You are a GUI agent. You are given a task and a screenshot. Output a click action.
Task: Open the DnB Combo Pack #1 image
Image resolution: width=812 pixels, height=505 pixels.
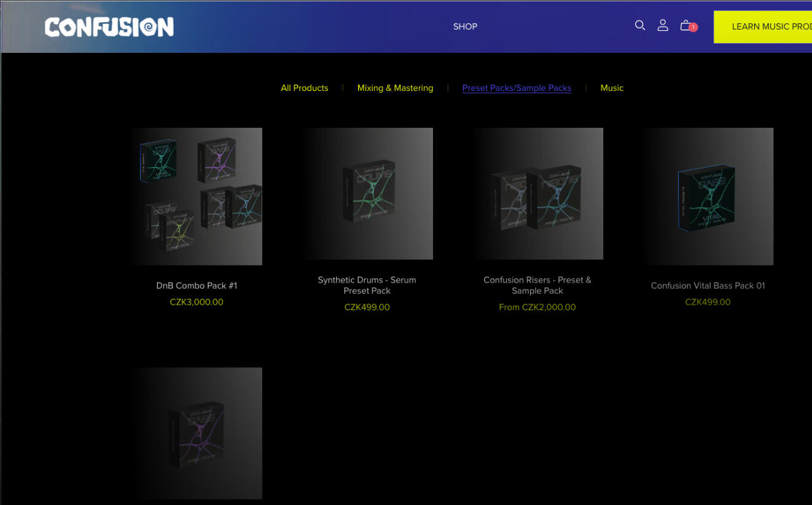point(197,197)
